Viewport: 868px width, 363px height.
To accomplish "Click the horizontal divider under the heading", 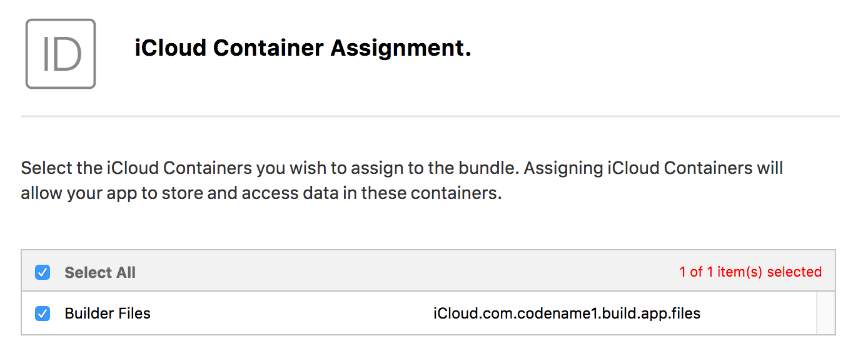I will point(430,116).
